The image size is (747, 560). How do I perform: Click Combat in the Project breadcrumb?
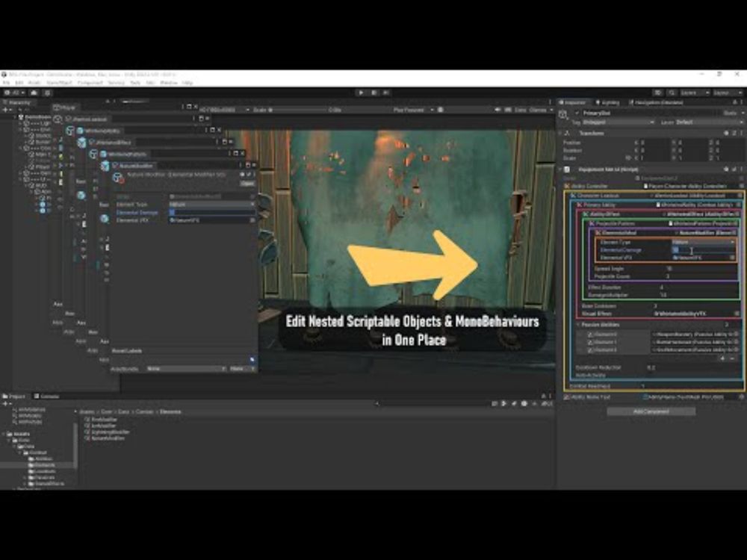click(146, 412)
